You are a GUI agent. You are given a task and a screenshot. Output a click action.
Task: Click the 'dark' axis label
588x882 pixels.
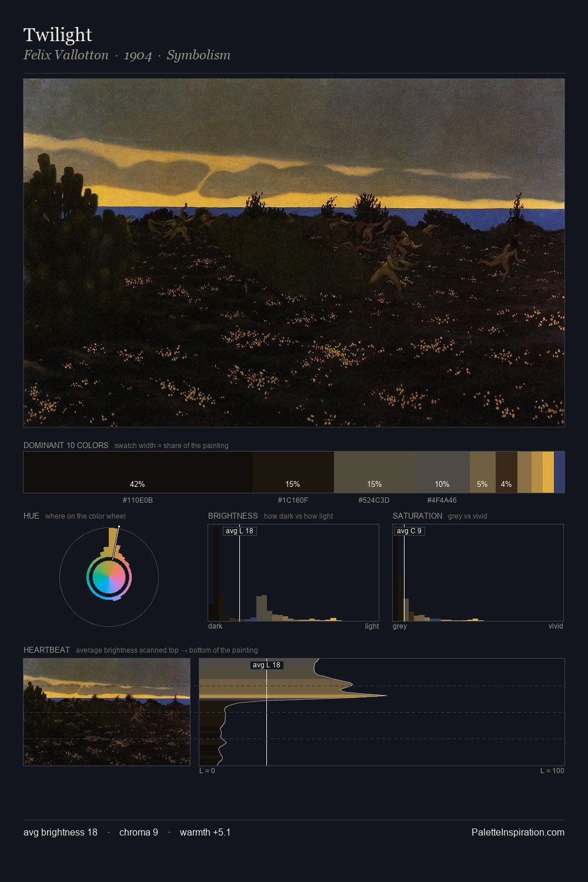click(215, 626)
